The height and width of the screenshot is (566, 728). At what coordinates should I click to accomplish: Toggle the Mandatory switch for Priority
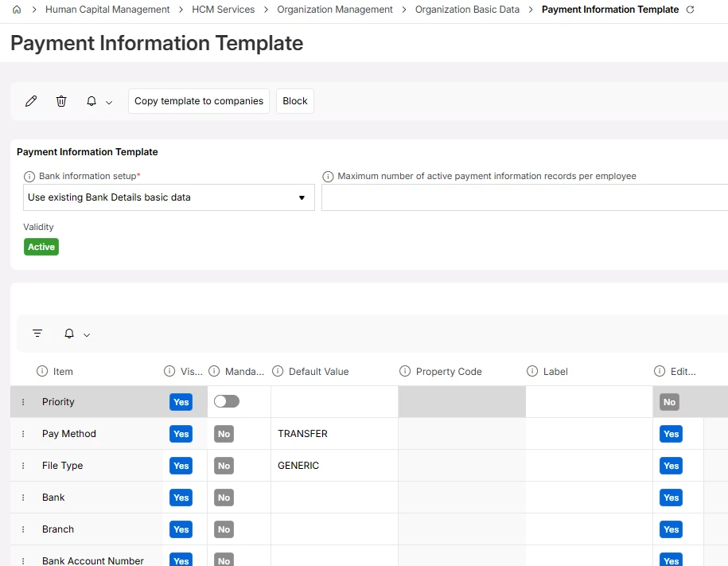(x=226, y=401)
